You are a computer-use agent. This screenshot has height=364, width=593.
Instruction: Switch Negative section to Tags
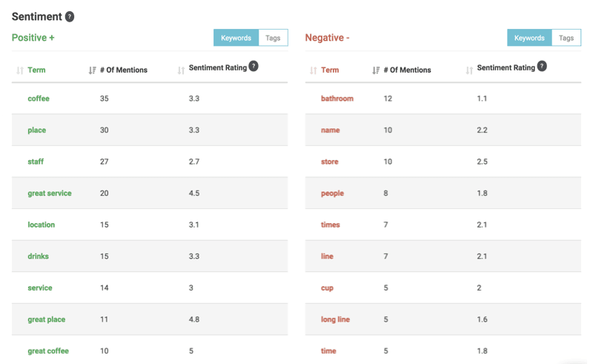[x=566, y=38]
